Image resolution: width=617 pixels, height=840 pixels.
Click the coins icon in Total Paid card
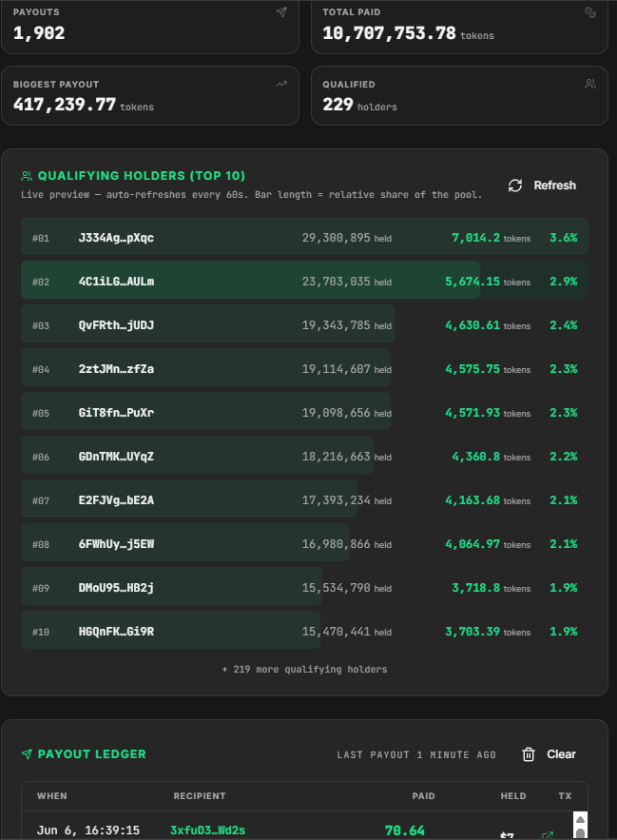pos(590,12)
